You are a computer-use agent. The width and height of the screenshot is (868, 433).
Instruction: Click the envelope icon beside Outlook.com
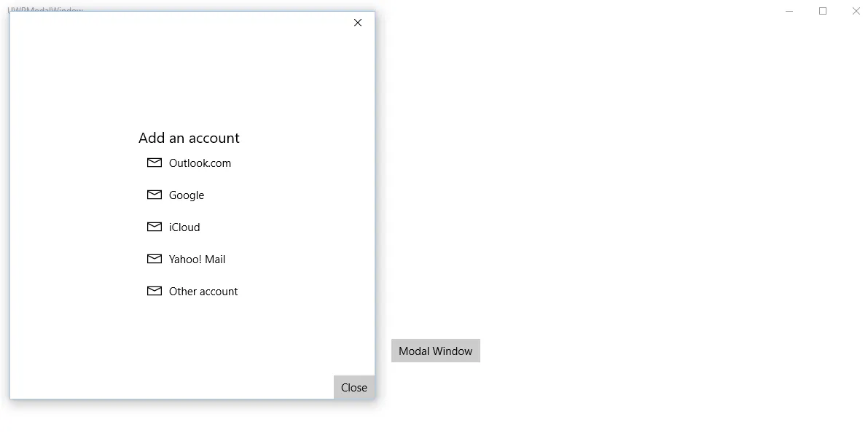(155, 163)
